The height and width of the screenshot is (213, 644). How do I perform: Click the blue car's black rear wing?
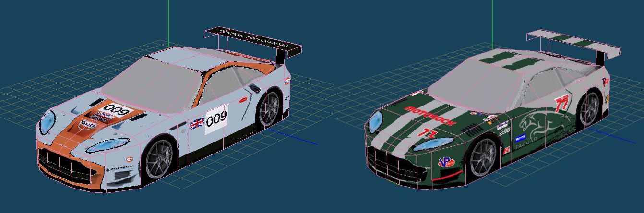252,40
